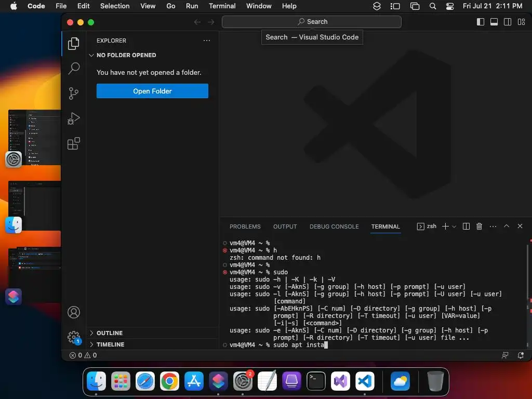Open System Settings from the Dock
Screen dimensions: 532x399
[243, 381]
